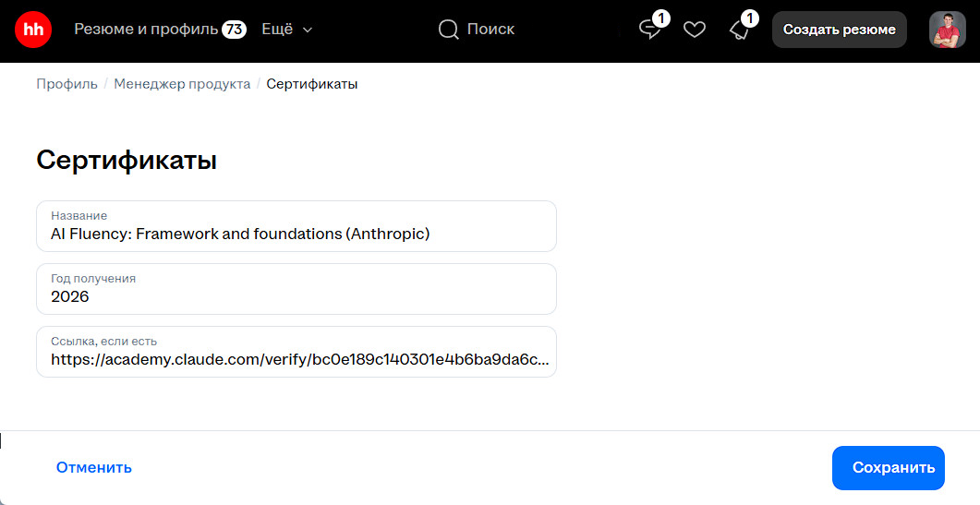Click the Создать резюме button
This screenshot has height=505, width=980.
(840, 30)
